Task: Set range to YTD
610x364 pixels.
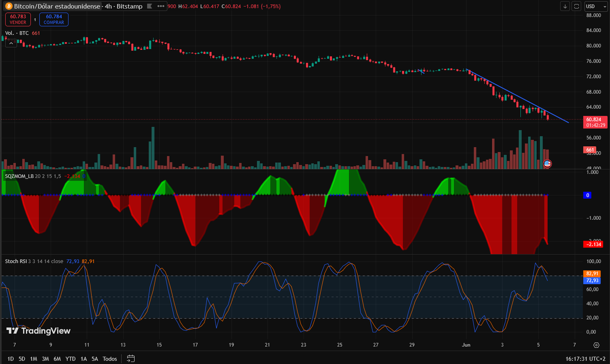Action: (x=71, y=358)
